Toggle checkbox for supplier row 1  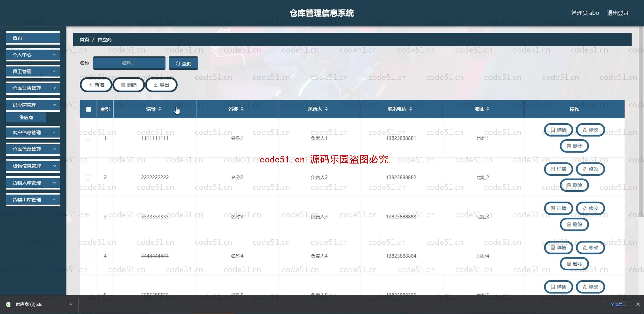pyautogui.click(x=88, y=138)
